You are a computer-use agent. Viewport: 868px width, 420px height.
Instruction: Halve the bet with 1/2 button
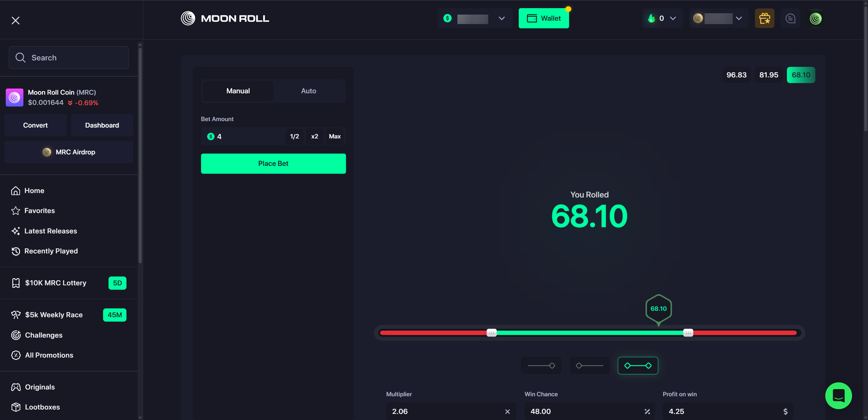pyautogui.click(x=294, y=136)
